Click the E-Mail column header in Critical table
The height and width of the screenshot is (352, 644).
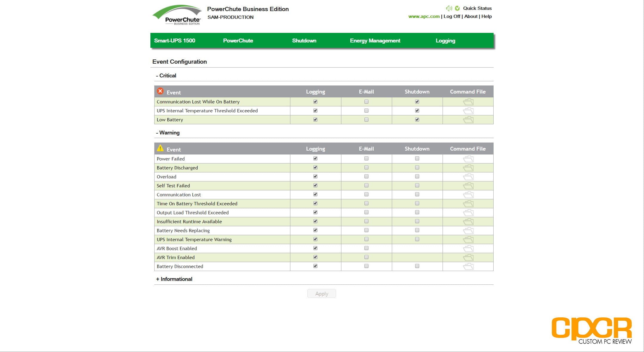[x=366, y=92]
